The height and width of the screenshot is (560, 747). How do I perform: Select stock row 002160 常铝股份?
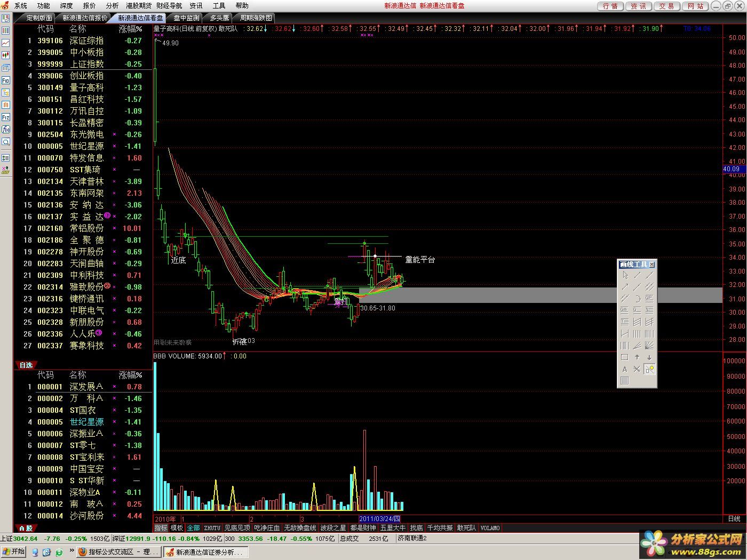click(83, 228)
